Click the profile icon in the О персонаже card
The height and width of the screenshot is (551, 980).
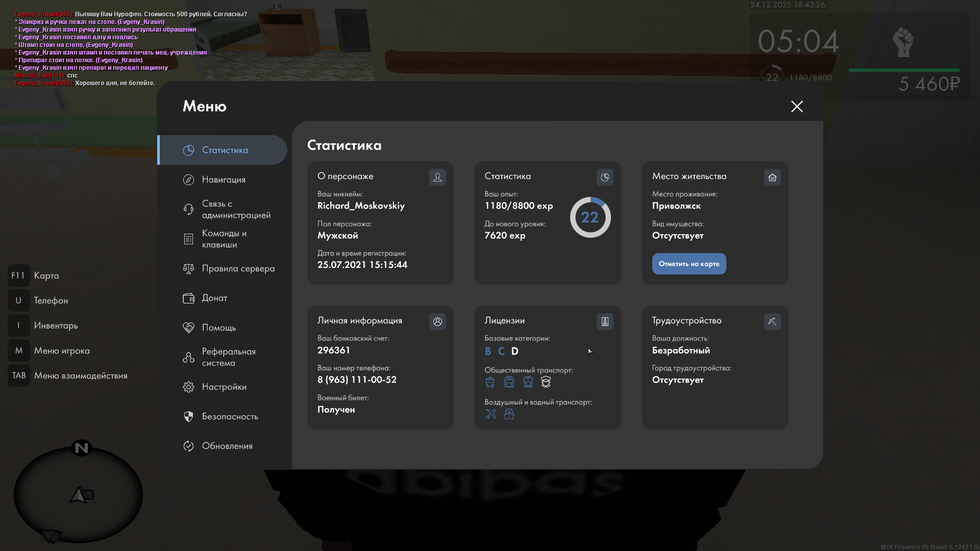(x=437, y=177)
